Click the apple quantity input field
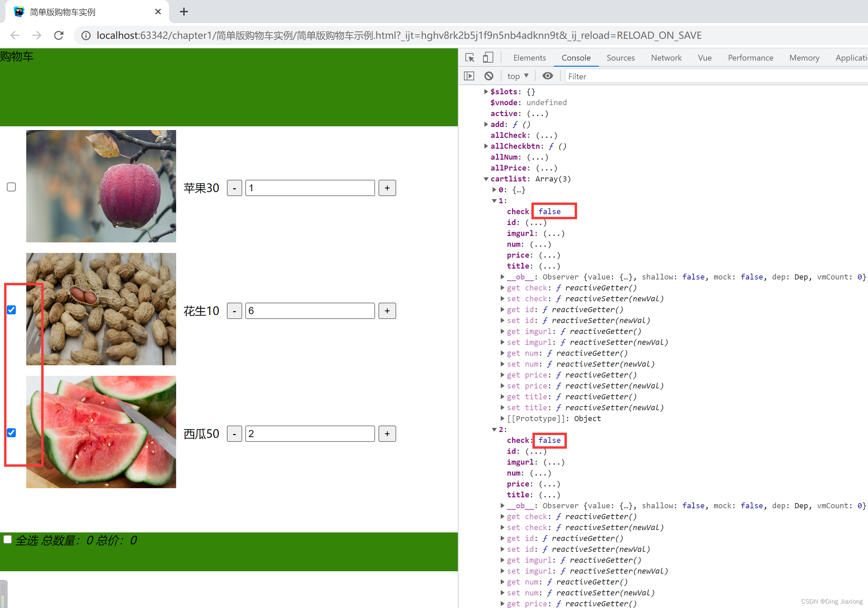Screen dimensions: 868x608 310,188
